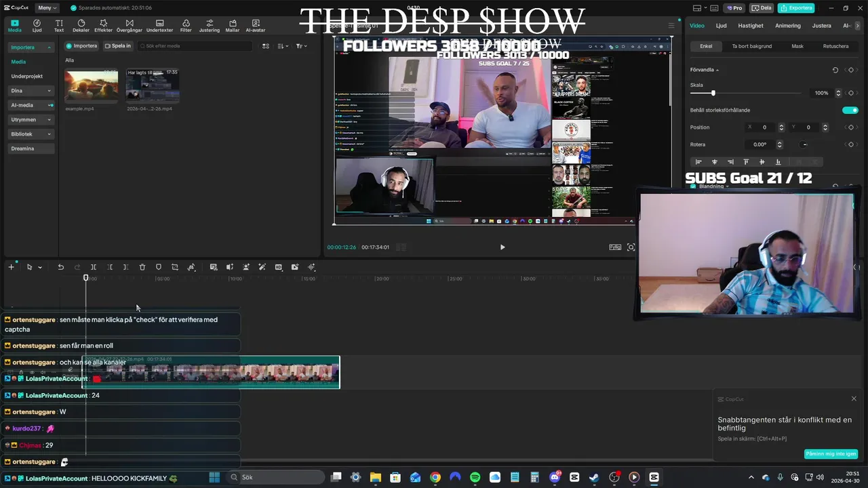868x488 pixels.
Task: Open the Text tool panel
Action: pyautogui.click(x=59, y=26)
